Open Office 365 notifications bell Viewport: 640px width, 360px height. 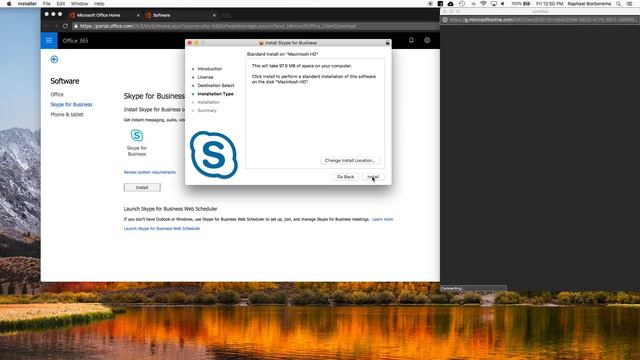[411, 40]
